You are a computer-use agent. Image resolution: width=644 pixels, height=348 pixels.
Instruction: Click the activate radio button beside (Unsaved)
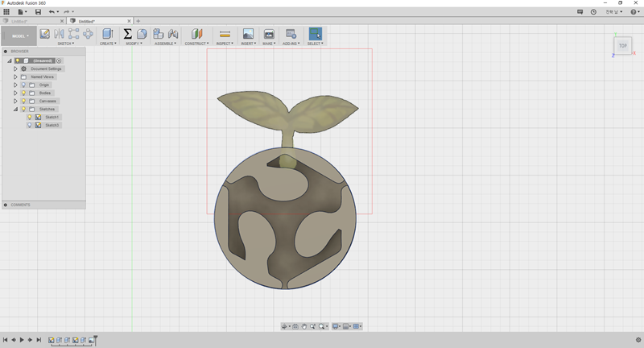59,60
